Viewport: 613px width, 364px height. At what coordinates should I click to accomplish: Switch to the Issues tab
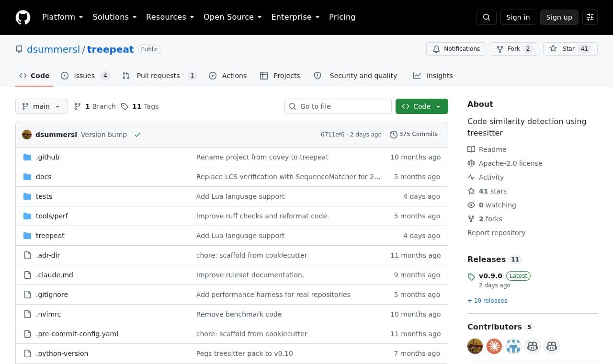[x=86, y=76]
